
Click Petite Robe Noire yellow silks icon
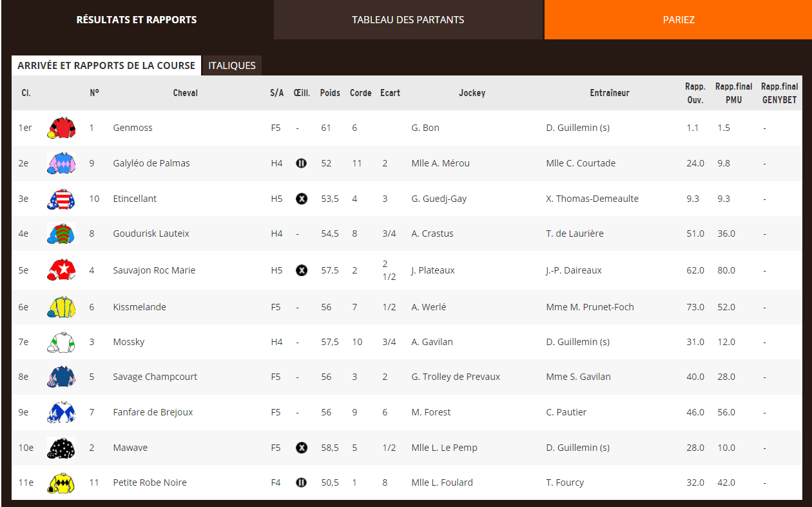point(61,482)
